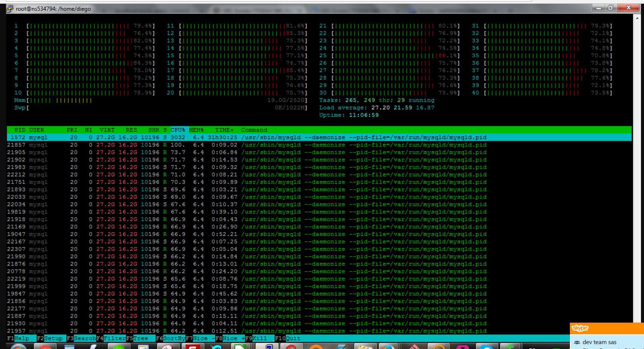Screen dimensions: 644x349
Task: Click the MEM% column header
Action: pyautogui.click(x=196, y=130)
